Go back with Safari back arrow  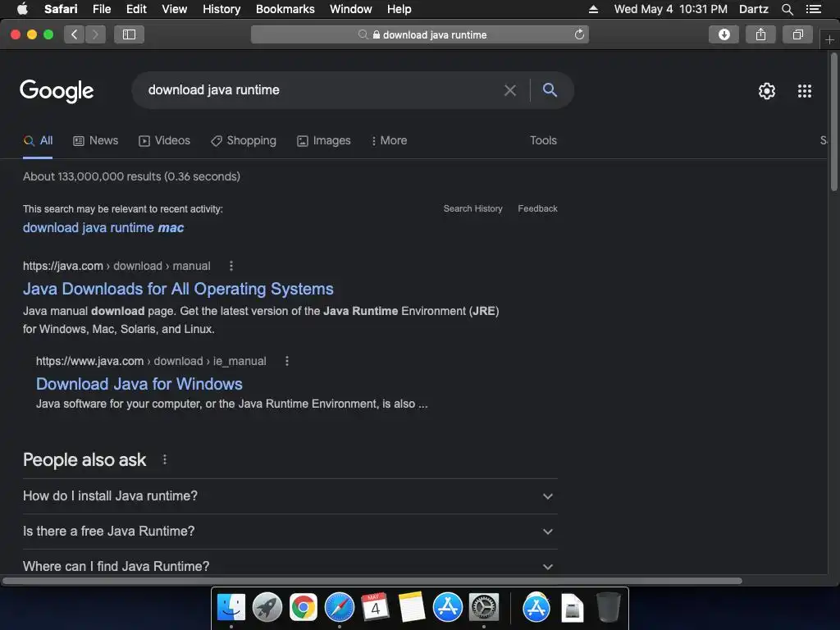click(75, 34)
